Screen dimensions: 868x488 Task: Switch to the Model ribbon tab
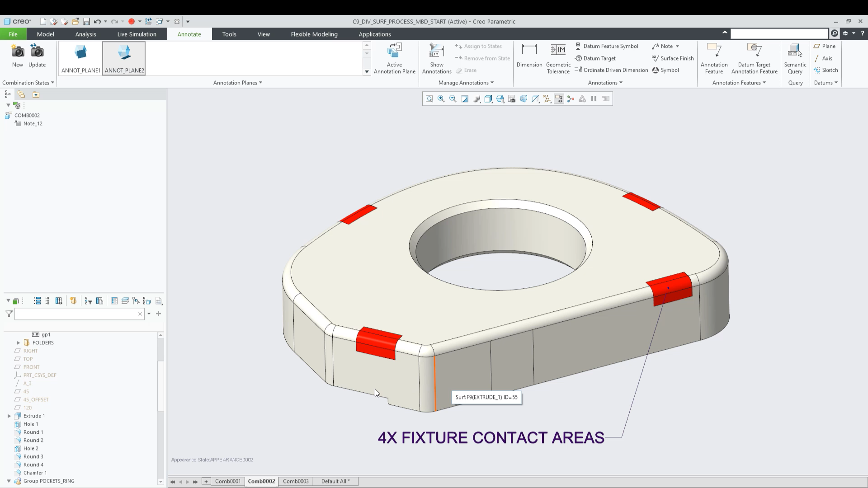pyautogui.click(x=46, y=34)
